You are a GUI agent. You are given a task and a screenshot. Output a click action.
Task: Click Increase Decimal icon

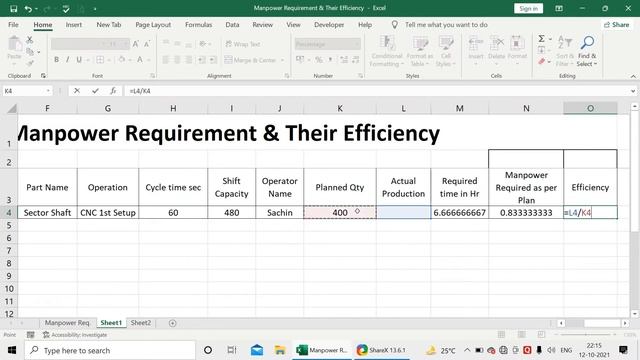(344, 60)
